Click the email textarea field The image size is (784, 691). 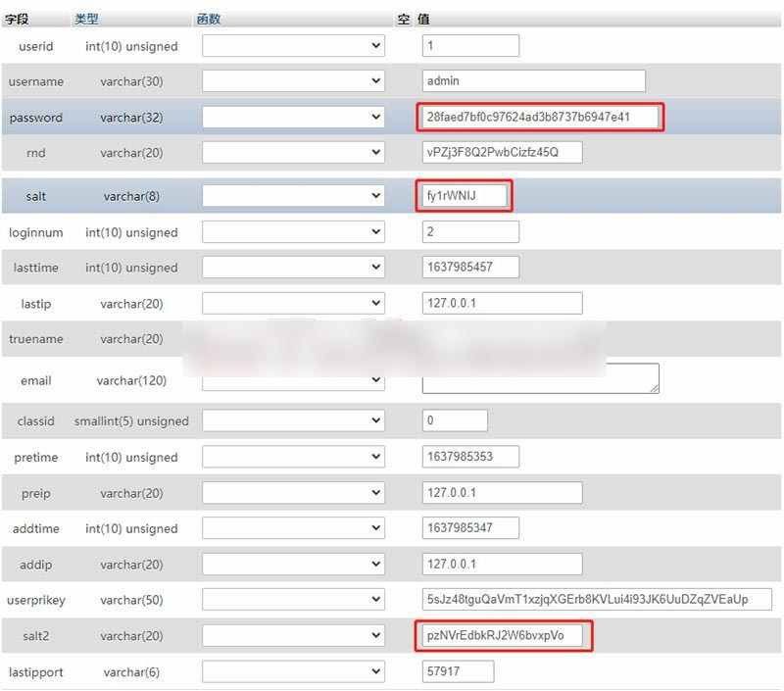[x=540, y=379]
